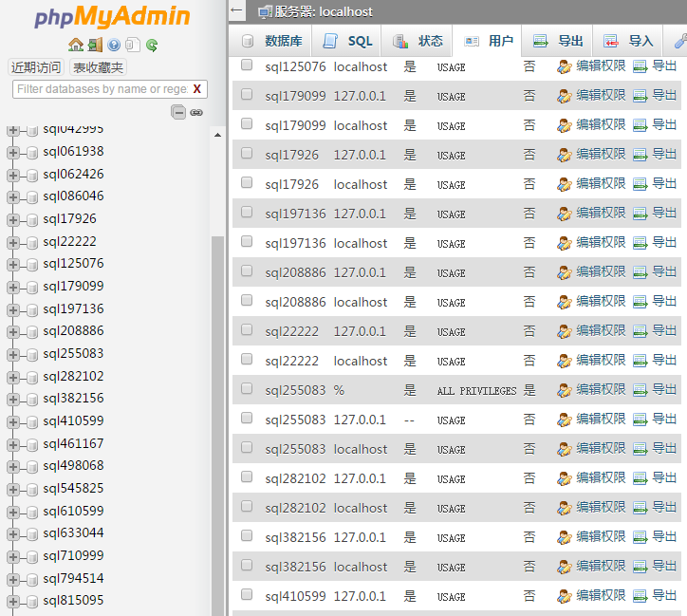Screen dimensions: 687x616
Task: Tick checkbox for sql255083 % user
Action: (247, 388)
